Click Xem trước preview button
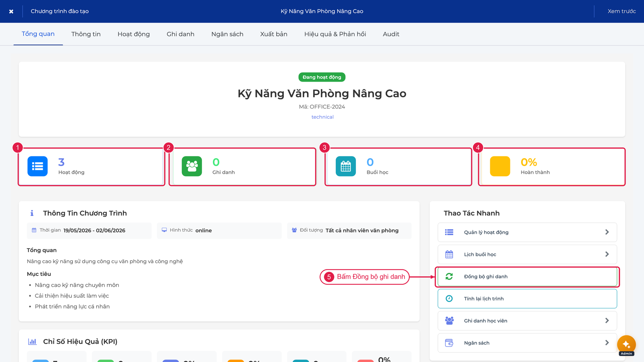 621,11
